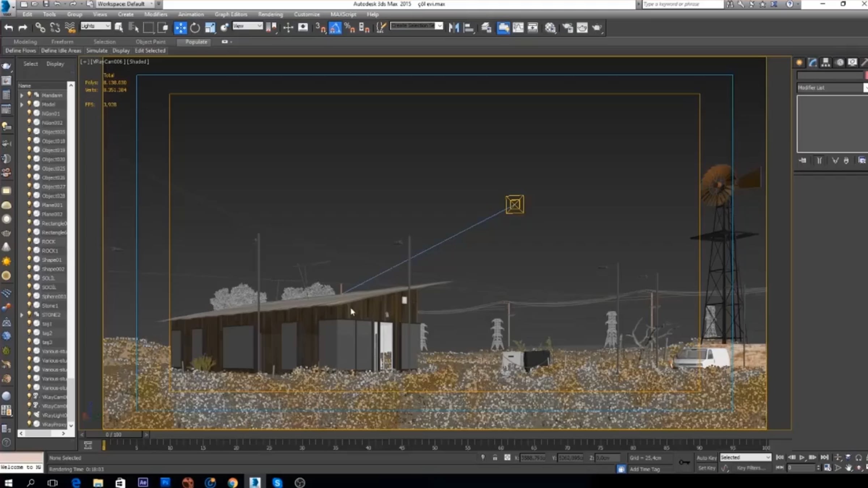Toggle Auto Key animation mode

[x=706, y=458]
